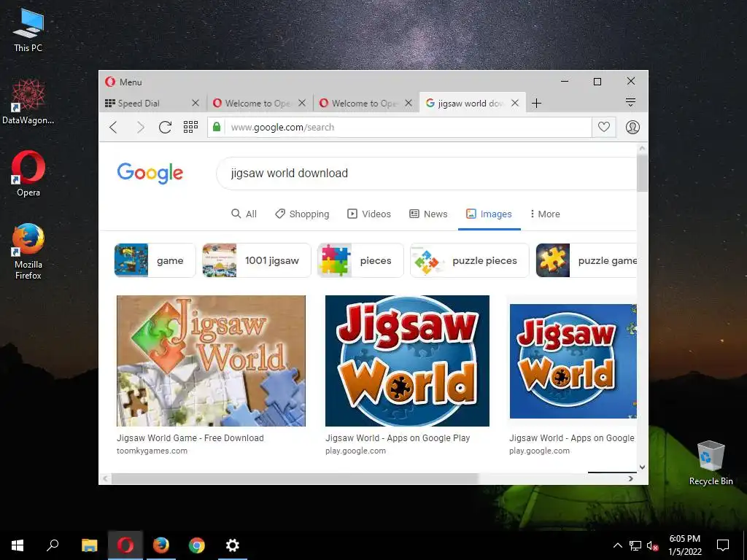
Task: Open taskbar clock and date
Action: tap(684, 545)
